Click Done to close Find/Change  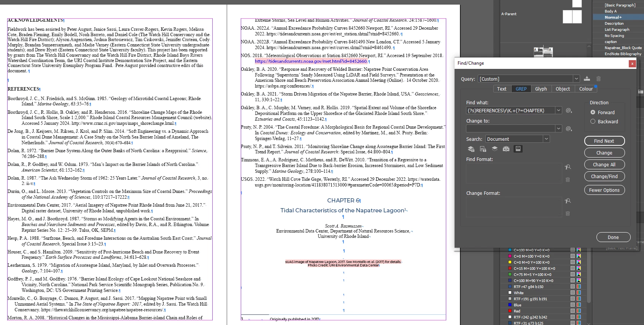point(613,237)
